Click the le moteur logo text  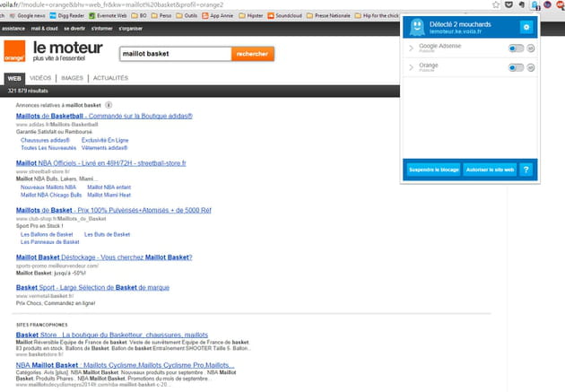(68, 48)
